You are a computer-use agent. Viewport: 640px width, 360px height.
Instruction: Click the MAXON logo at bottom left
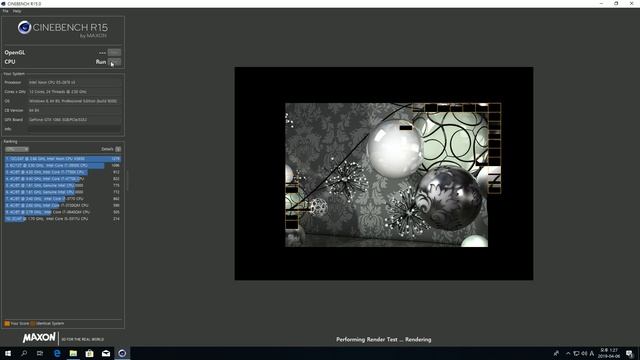pos(39,338)
